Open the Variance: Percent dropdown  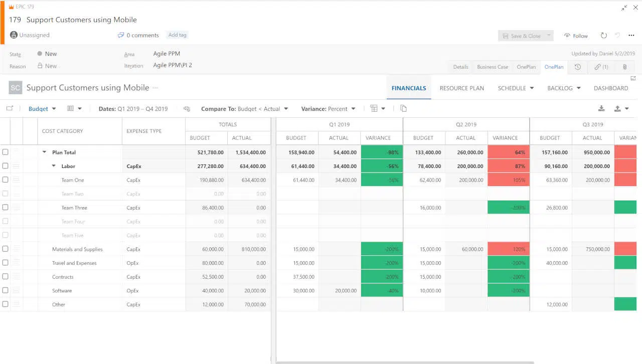[328, 109]
